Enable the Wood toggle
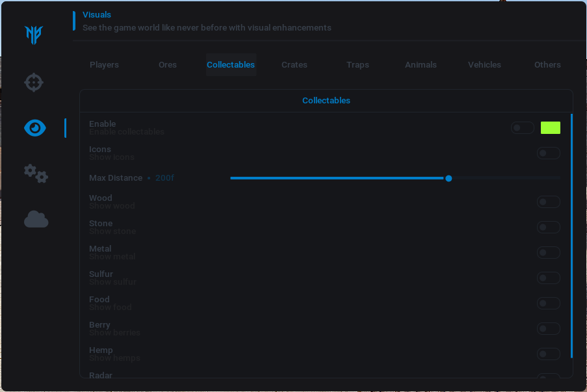 point(548,202)
